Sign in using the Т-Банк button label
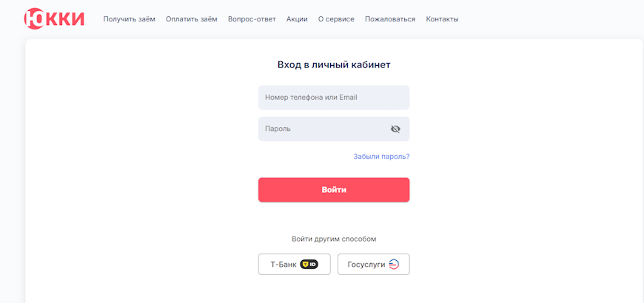Image resolution: width=644 pixels, height=303 pixels. pyautogui.click(x=284, y=264)
